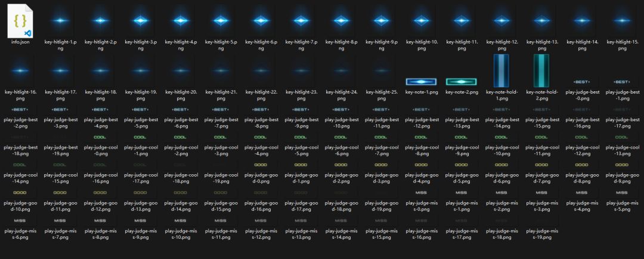644x259 pixels.
Task: Select play-judge-miss-12.png thumbnail
Action: (x=261, y=221)
